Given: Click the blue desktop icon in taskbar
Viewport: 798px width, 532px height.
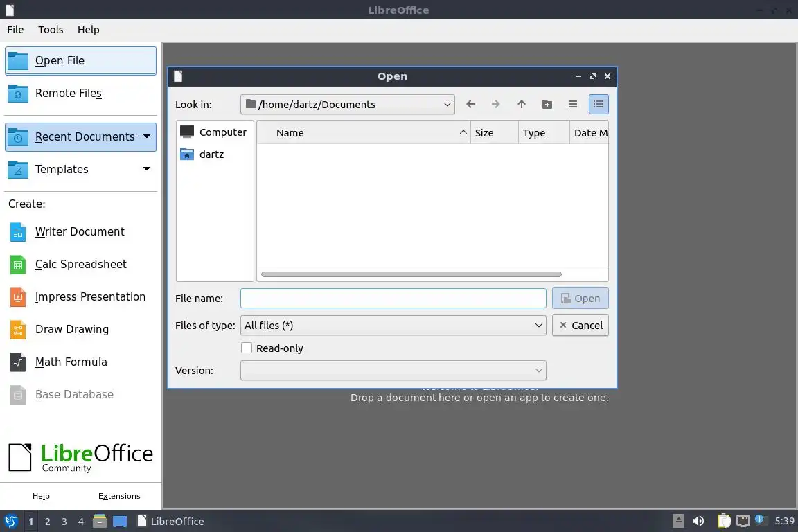Looking at the screenshot, I should (x=120, y=522).
